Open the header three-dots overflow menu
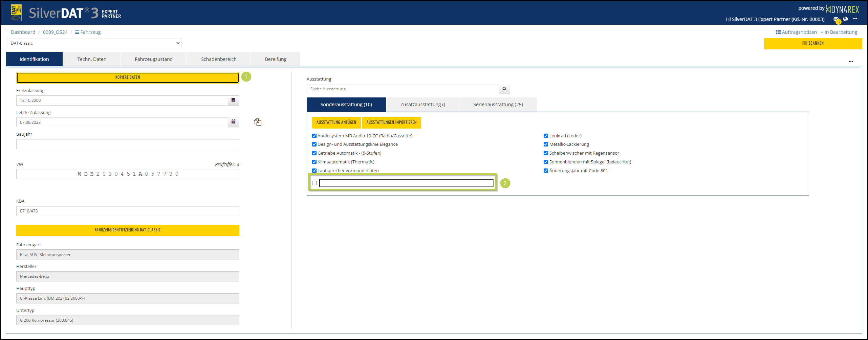868x340 pixels. point(855,19)
